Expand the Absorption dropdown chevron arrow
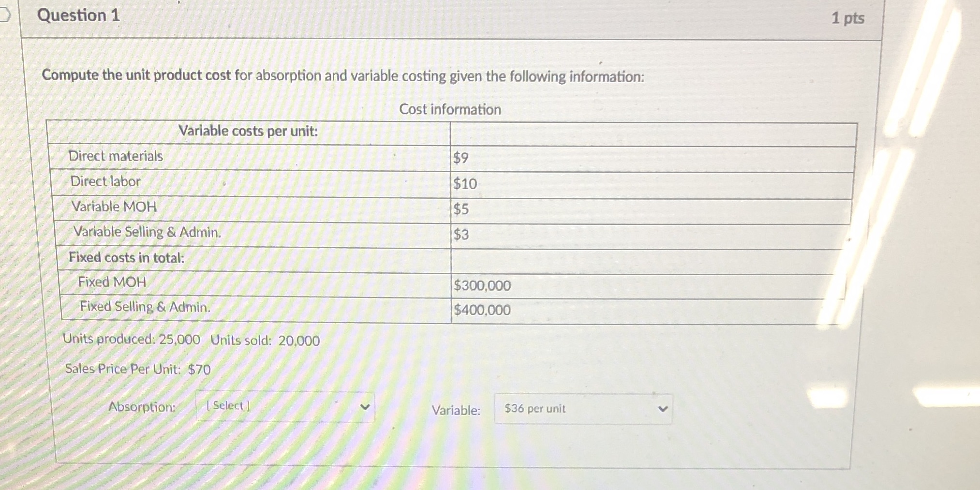The height and width of the screenshot is (490, 980). click(366, 408)
